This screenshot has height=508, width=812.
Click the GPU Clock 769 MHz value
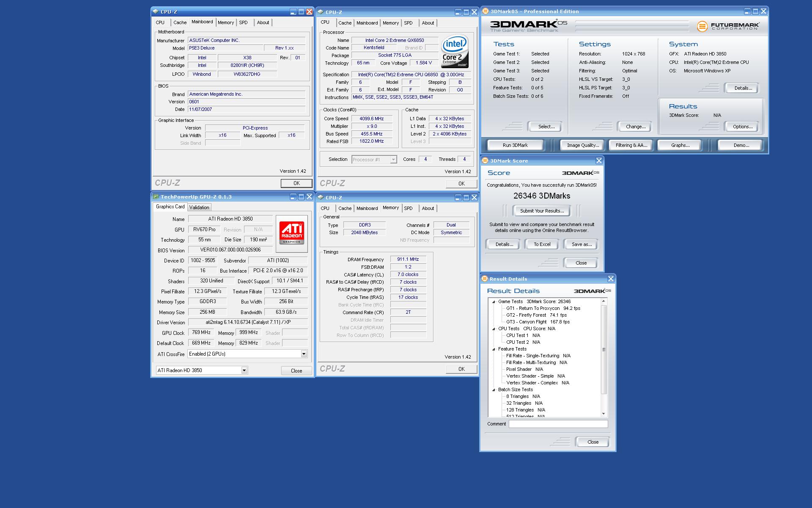pyautogui.click(x=201, y=333)
